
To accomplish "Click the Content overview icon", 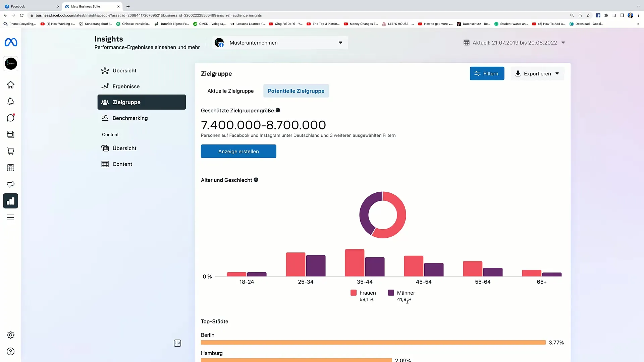I will (x=105, y=147).
